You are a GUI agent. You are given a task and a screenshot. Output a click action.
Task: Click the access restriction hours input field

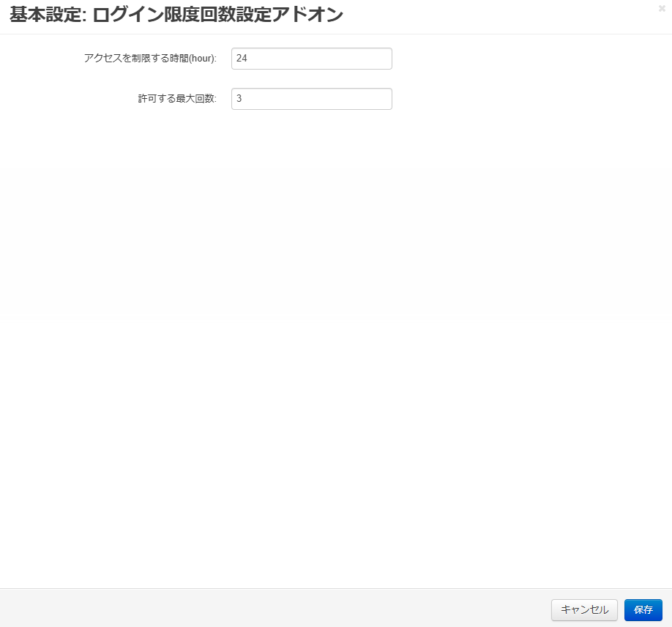coord(312,59)
